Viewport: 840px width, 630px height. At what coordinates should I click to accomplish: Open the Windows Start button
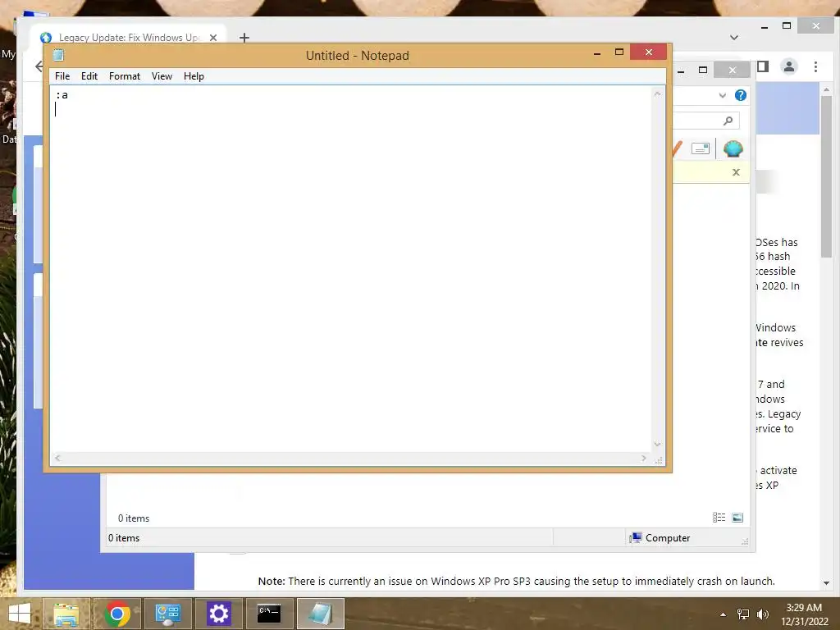20,614
